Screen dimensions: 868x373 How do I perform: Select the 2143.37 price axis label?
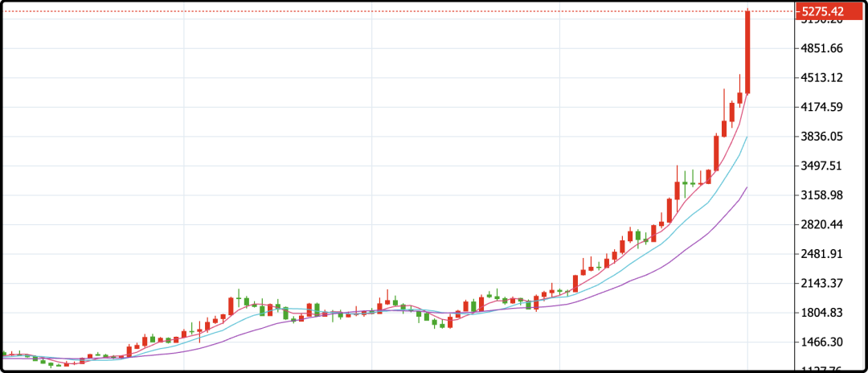pos(821,283)
